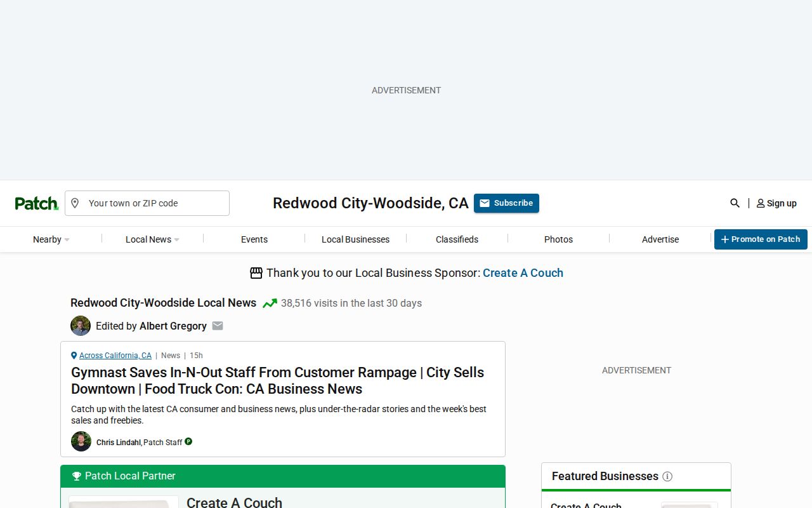Open the Photos menu item
This screenshot has height=508, width=812.
click(558, 239)
